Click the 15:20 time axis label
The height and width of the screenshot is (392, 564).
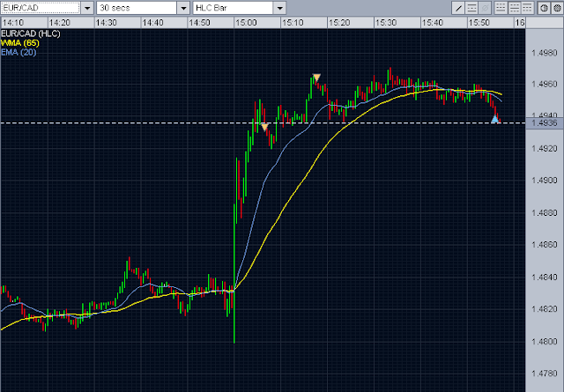(x=339, y=23)
